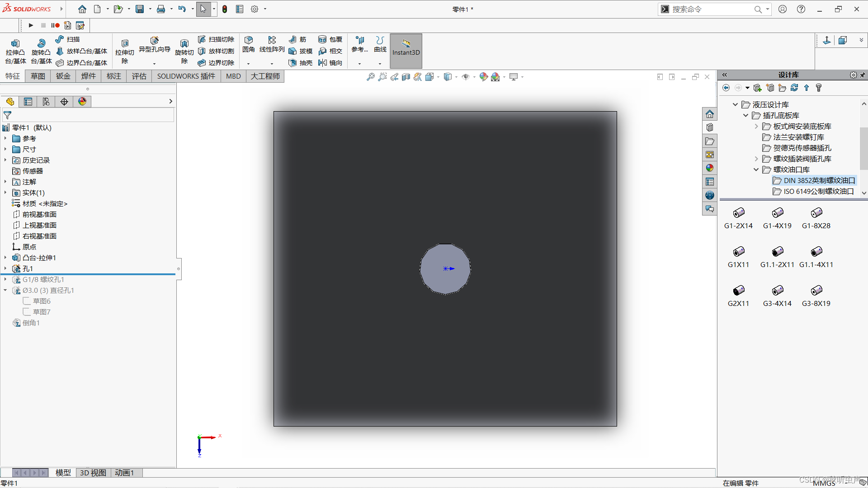
Task: Select the 倒角1 feature
Action: (x=26, y=323)
